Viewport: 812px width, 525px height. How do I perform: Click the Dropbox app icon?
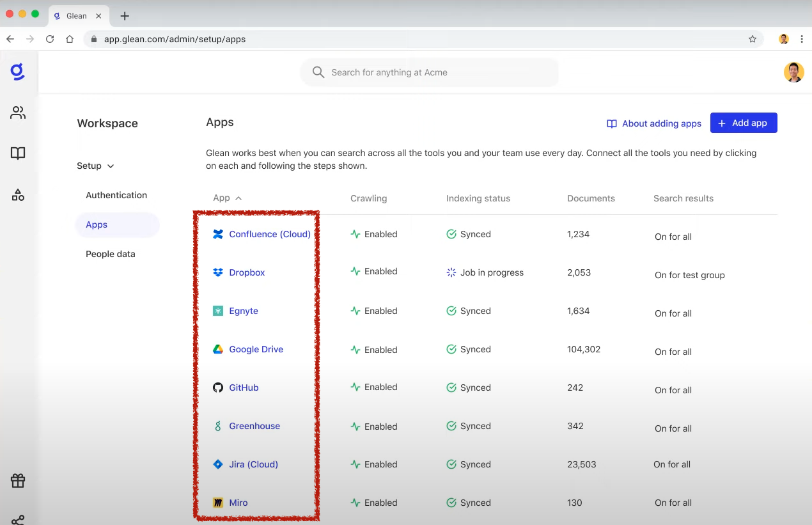218,272
